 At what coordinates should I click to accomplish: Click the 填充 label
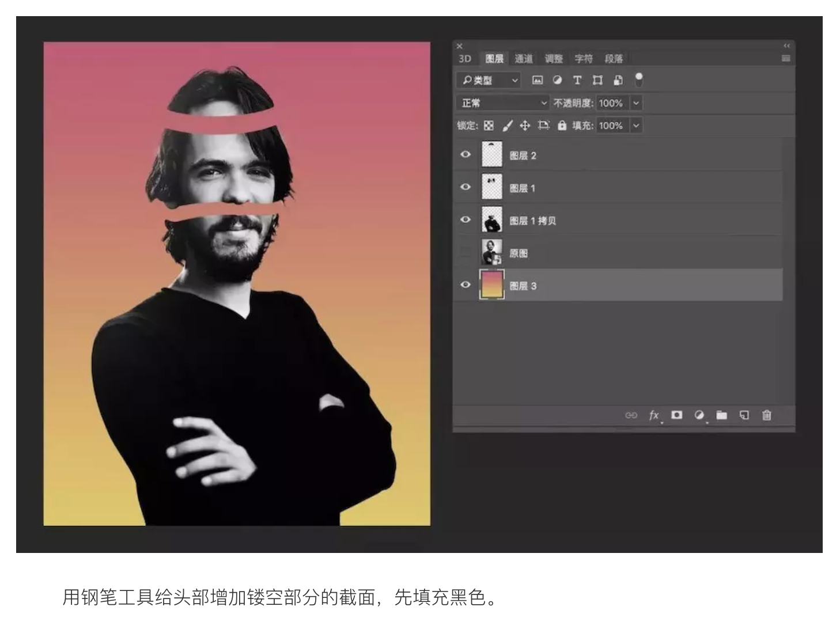pos(582,126)
